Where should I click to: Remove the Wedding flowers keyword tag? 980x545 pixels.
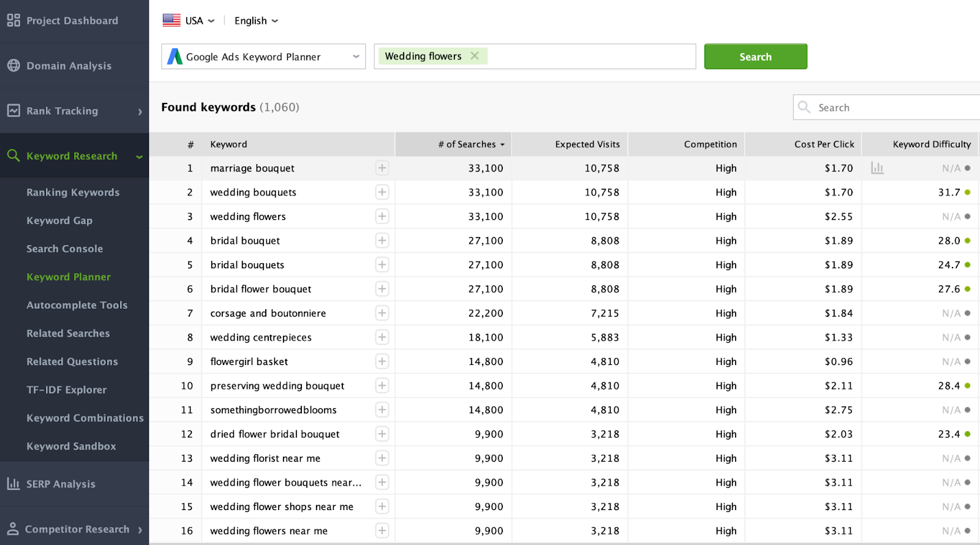coord(475,56)
